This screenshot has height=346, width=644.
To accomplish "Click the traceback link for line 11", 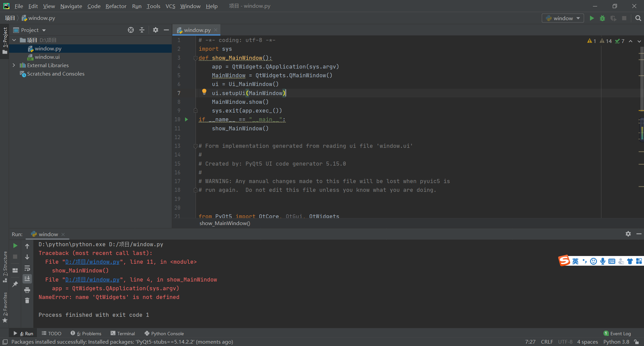I will [x=93, y=262].
